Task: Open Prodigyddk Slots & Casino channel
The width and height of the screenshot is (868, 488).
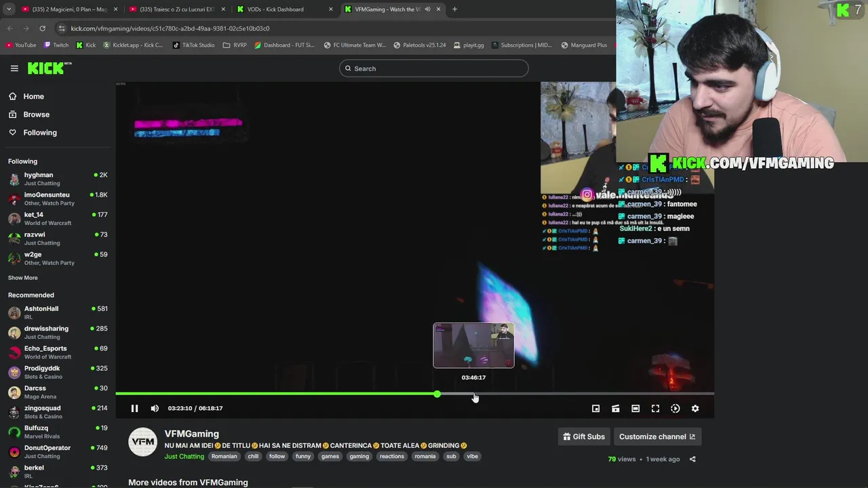Action: (58, 372)
